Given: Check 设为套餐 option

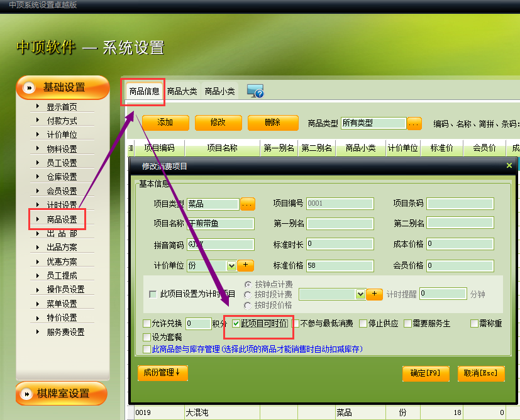Looking at the screenshot, I should tap(147, 337).
